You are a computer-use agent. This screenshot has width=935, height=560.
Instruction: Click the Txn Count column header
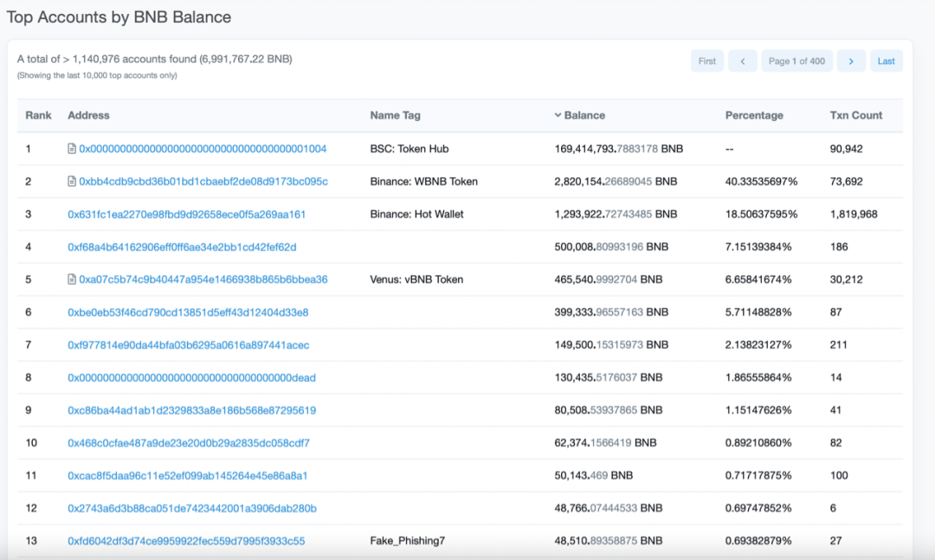pyautogui.click(x=855, y=115)
